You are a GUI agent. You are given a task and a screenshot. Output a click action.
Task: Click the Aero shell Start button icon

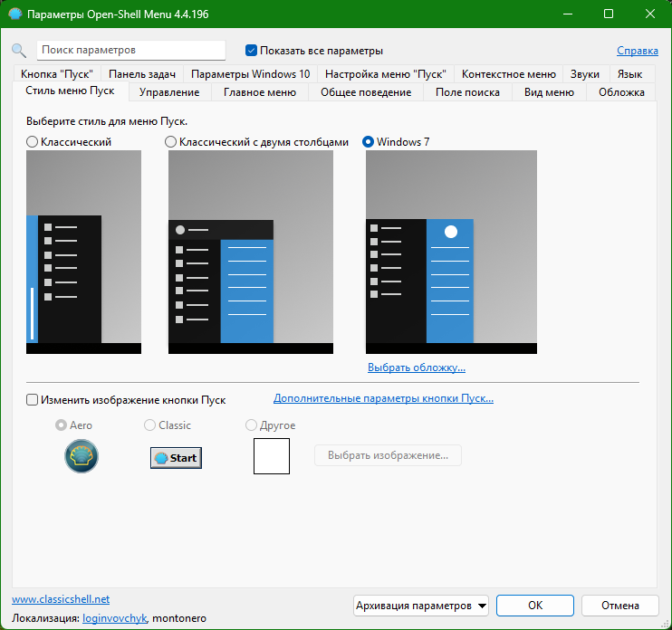point(82,456)
